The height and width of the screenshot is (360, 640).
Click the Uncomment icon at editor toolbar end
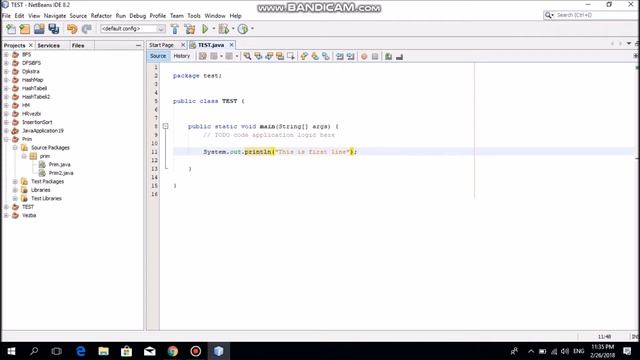click(400, 56)
